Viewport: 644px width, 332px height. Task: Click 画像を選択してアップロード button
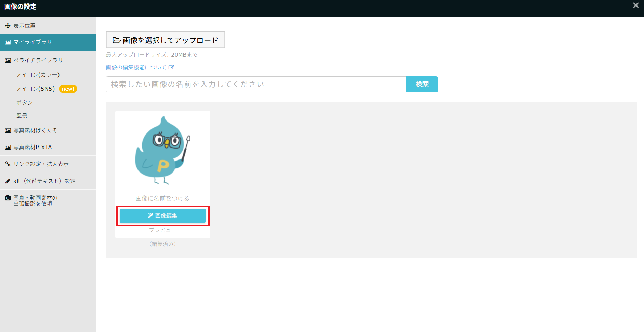pos(166,40)
